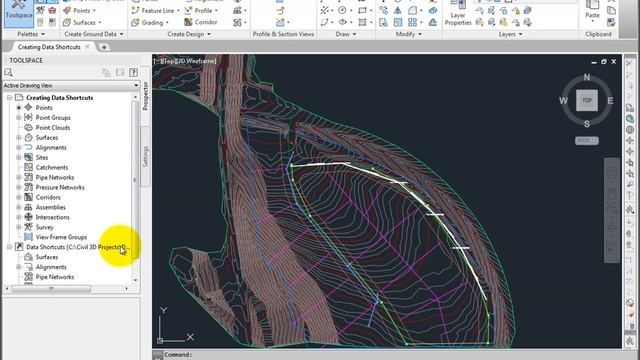The image size is (640, 360).
Task: Select the Grading tool icon
Action: click(135, 22)
